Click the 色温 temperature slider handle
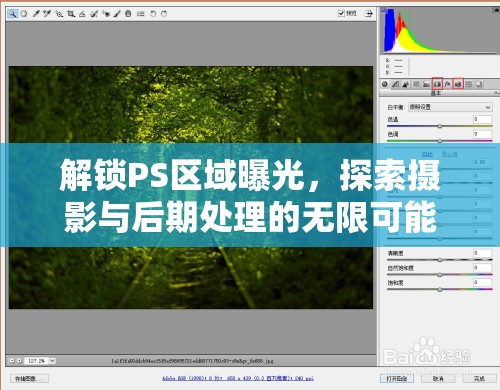The height and width of the screenshot is (390, 500). [x=440, y=126]
